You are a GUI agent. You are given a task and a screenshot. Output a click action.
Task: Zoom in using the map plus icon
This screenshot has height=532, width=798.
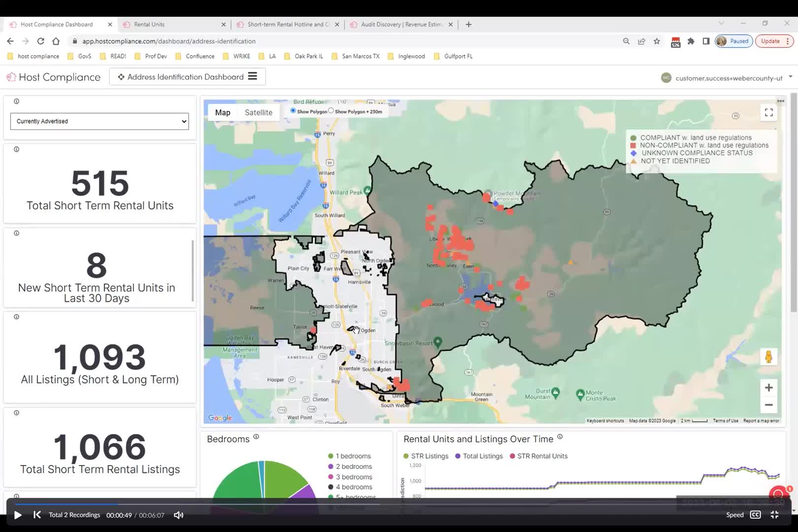click(768, 388)
